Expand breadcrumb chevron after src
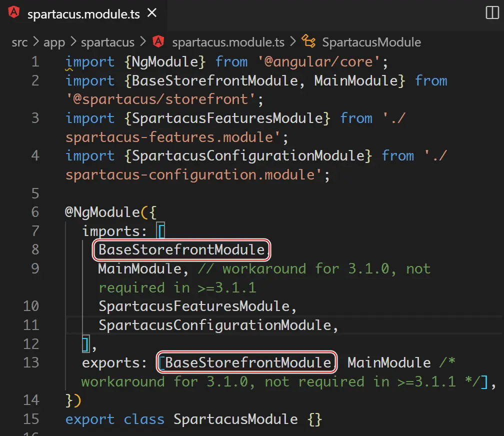The width and height of the screenshot is (504, 436). tap(35, 41)
